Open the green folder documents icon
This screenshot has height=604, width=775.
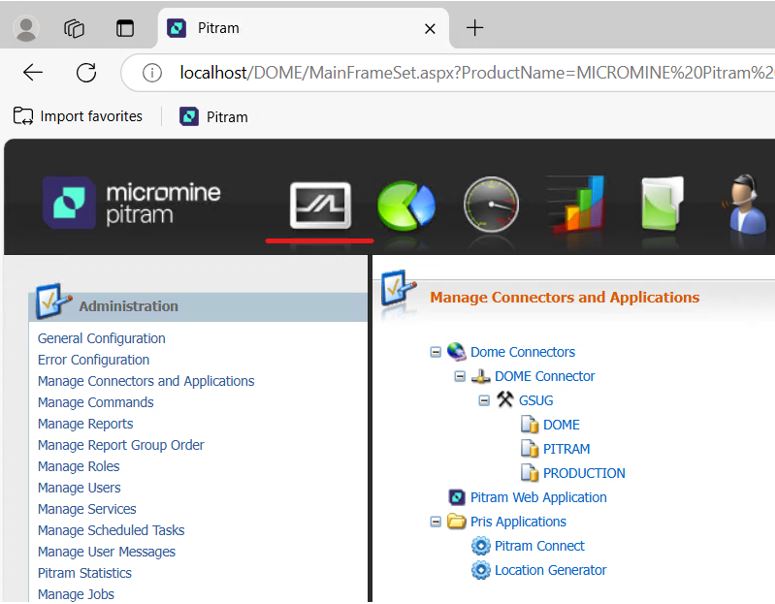pyautogui.click(x=661, y=204)
